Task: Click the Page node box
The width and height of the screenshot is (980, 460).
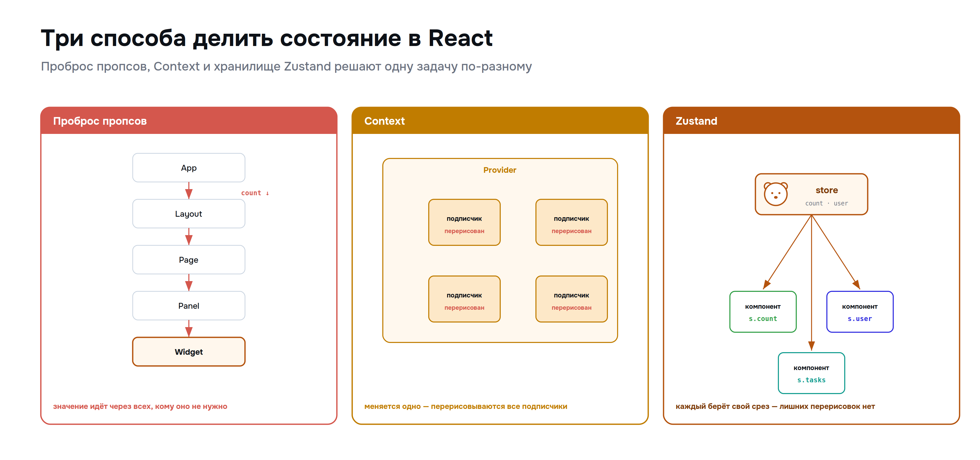Action: point(189,260)
